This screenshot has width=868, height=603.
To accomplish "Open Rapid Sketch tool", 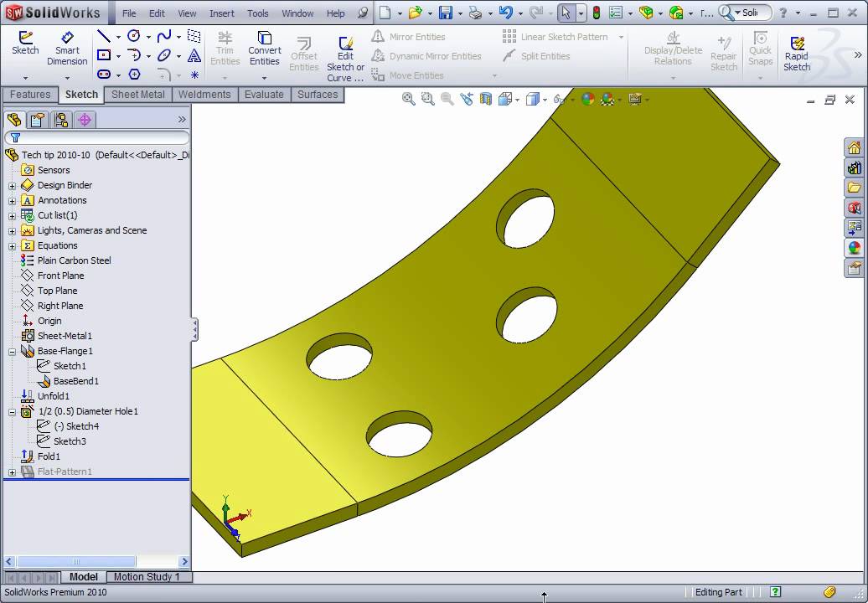I will (x=797, y=53).
